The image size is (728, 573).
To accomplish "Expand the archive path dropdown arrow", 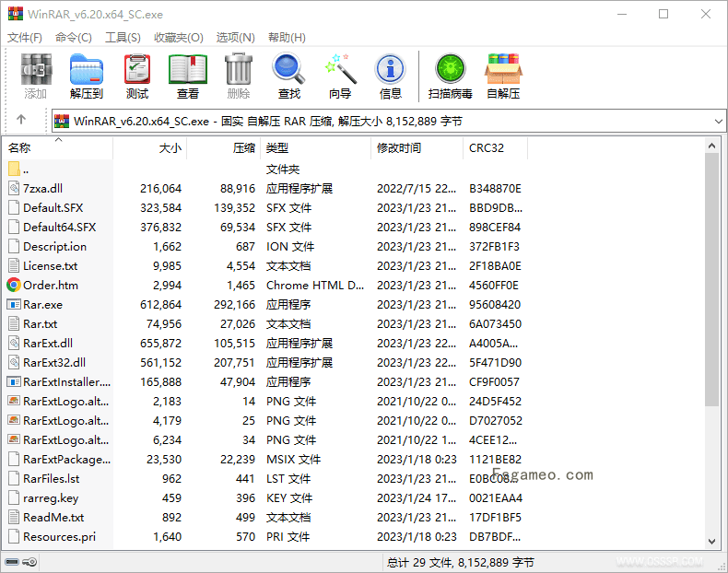I will pos(718,121).
